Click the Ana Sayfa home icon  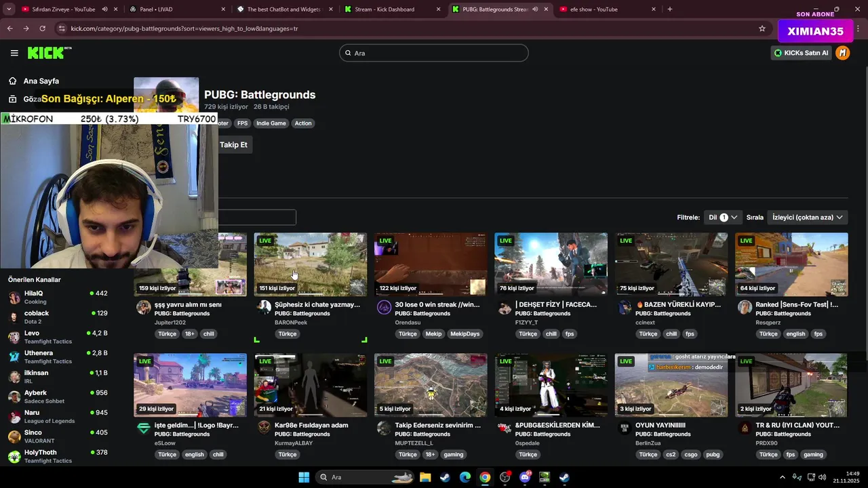point(13,81)
